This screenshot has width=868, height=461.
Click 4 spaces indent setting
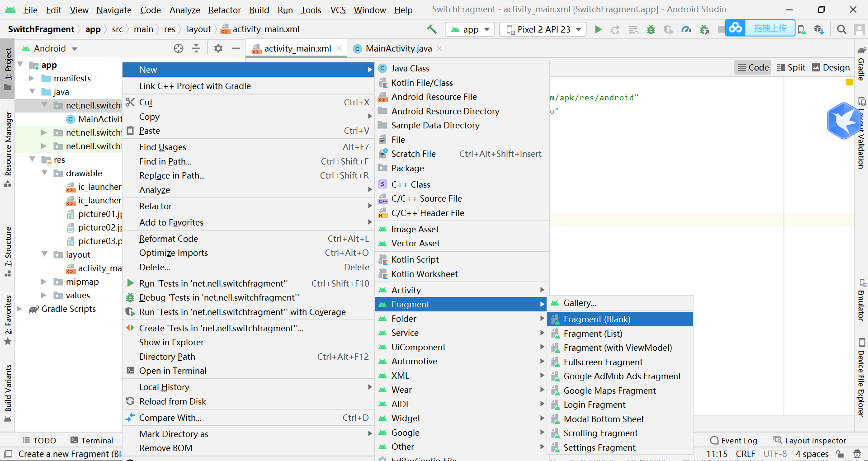pyautogui.click(x=812, y=454)
